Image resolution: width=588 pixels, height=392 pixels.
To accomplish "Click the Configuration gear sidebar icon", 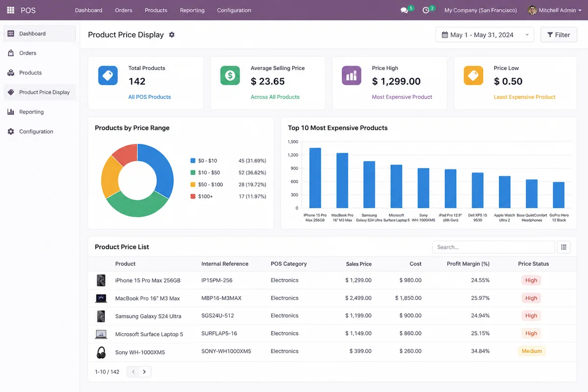I will [11, 131].
